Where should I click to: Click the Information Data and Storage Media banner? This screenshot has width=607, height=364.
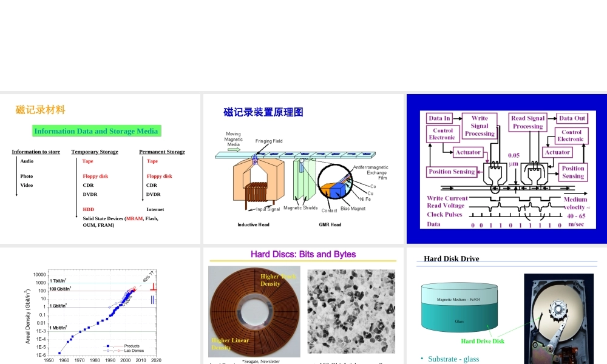(97, 130)
